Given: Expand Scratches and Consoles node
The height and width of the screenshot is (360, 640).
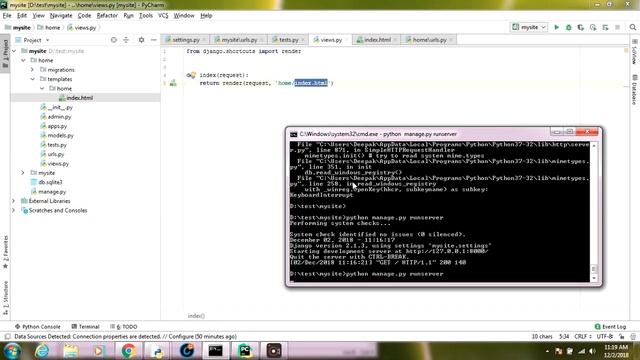Looking at the screenshot, I should (x=13, y=211).
